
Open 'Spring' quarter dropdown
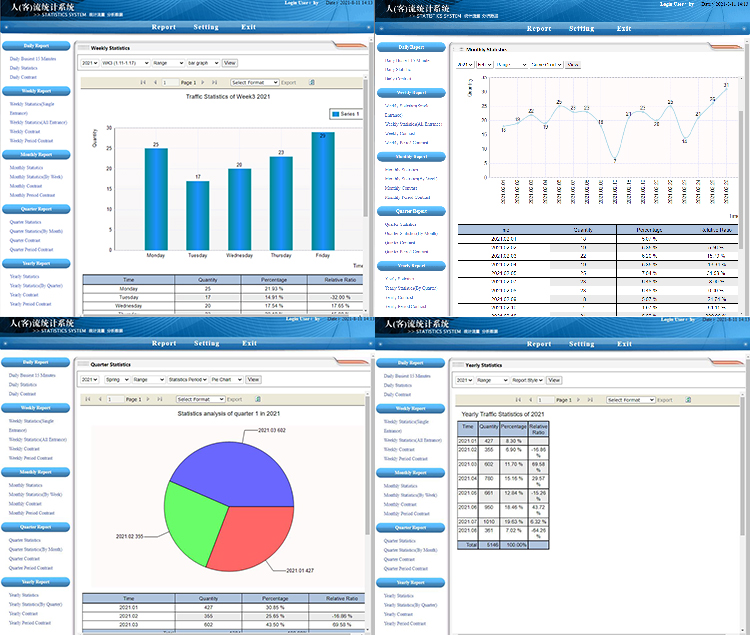115,380
